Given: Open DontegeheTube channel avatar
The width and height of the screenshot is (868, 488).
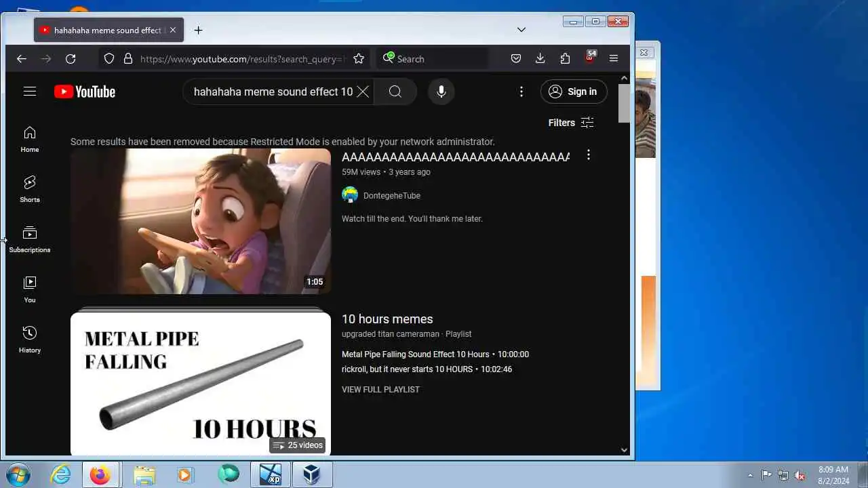Looking at the screenshot, I should (350, 195).
